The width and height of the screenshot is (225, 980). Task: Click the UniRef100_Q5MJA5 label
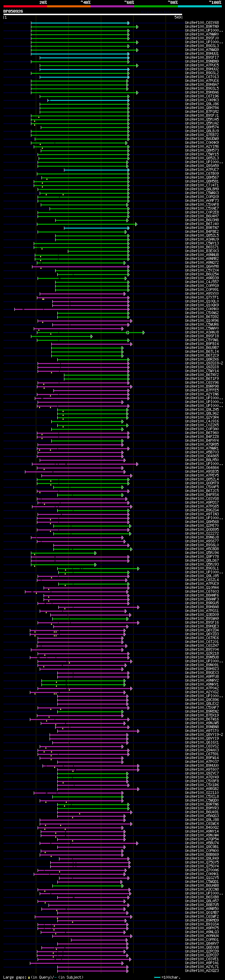tap(202, 120)
